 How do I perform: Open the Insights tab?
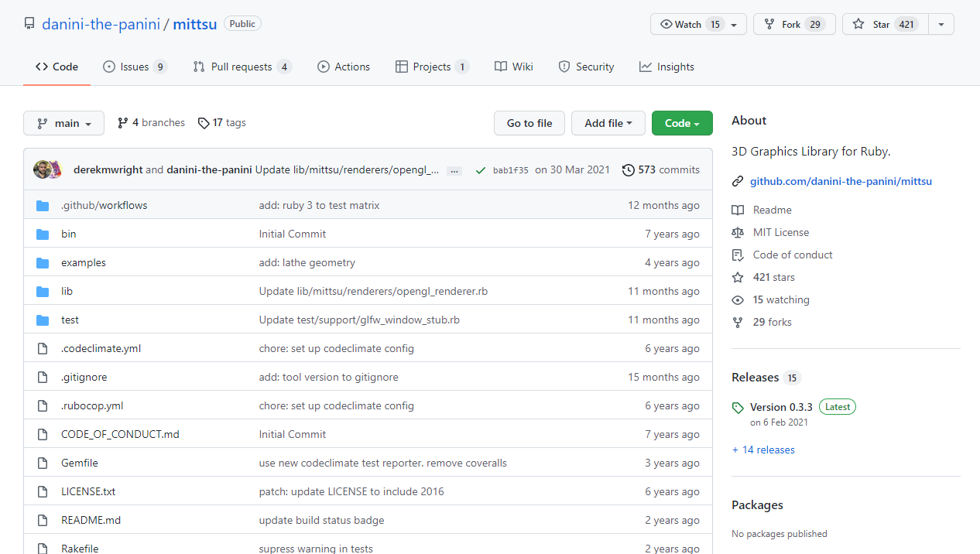coord(666,67)
